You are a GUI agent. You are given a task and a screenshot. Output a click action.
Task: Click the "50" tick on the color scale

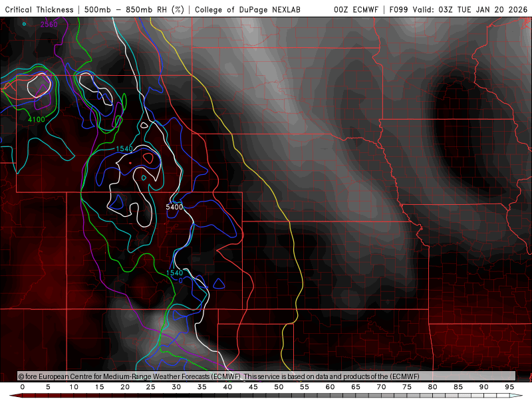(279, 387)
